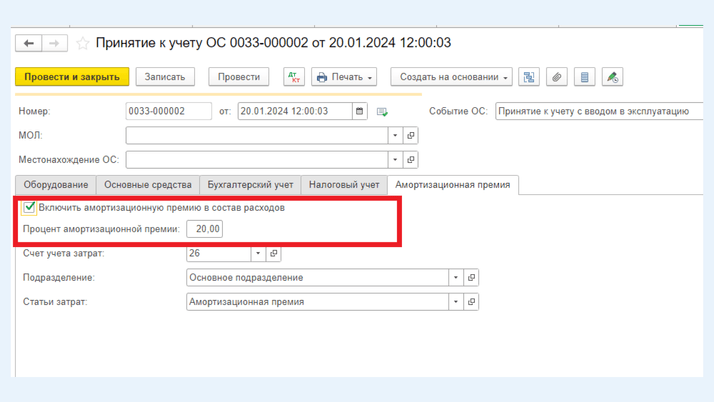This screenshot has height=402, width=714.
Task: Select the Амортизационная премия tab
Action: click(x=453, y=185)
